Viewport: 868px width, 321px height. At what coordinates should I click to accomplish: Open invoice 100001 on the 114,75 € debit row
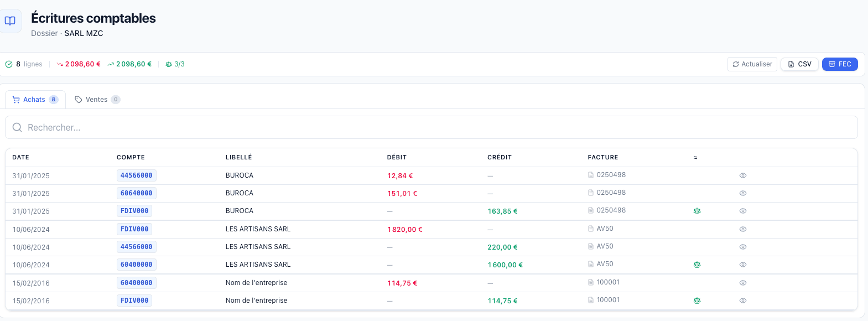point(604,282)
